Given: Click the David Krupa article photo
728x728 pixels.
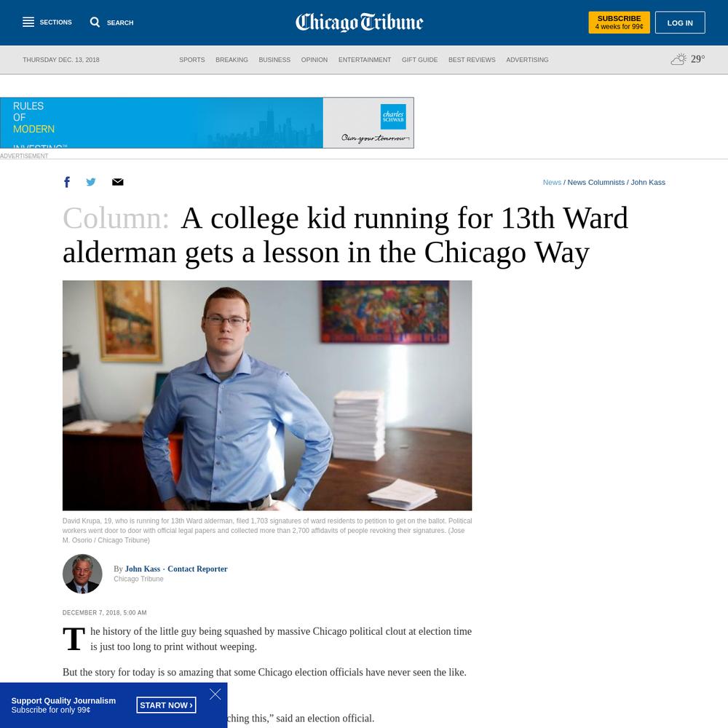Looking at the screenshot, I should point(267,395).
